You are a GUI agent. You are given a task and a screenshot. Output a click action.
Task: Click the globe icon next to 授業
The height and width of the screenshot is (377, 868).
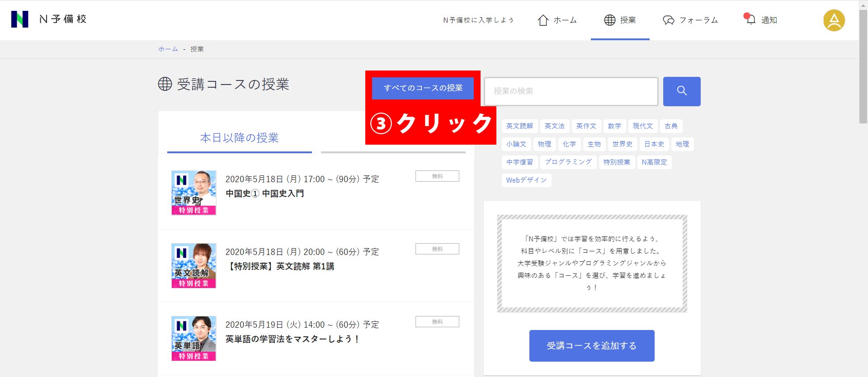610,20
